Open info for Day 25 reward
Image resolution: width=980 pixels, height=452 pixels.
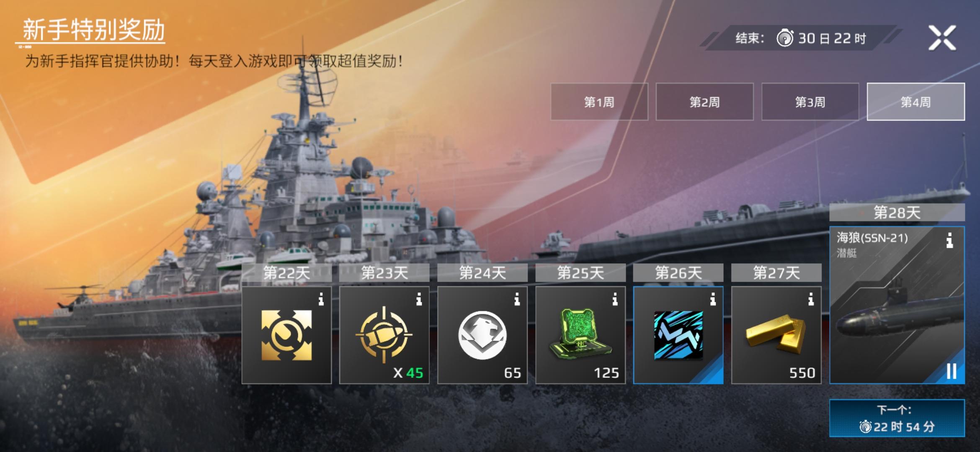(615, 299)
